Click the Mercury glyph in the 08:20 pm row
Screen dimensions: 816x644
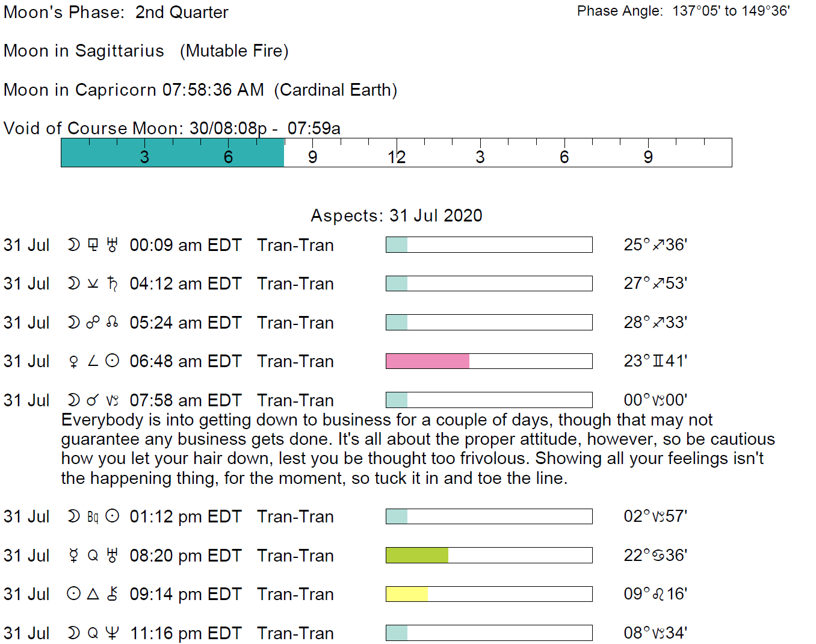coord(73,556)
